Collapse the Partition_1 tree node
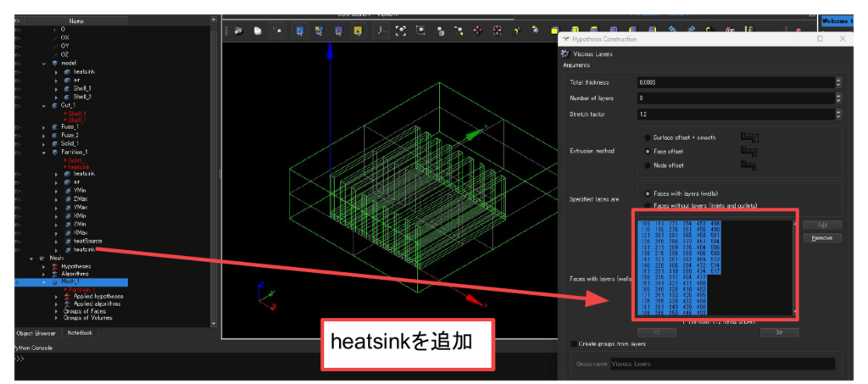The width and height of the screenshot is (868, 384). coord(43,152)
